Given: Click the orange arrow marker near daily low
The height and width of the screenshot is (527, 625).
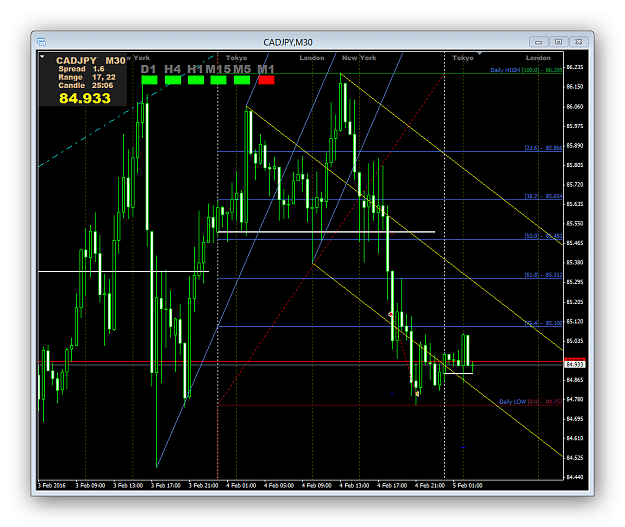Looking at the screenshot, I should (417, 394).
